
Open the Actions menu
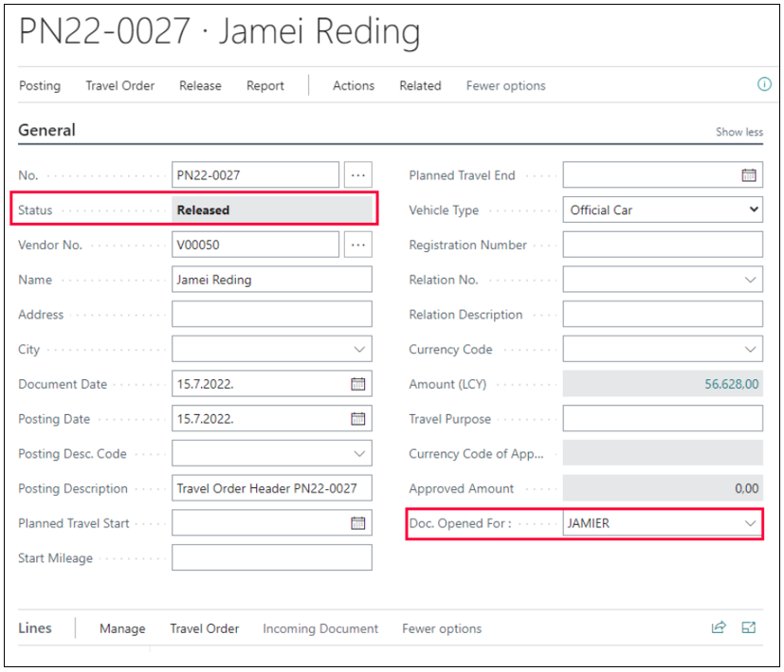point(354,85)
